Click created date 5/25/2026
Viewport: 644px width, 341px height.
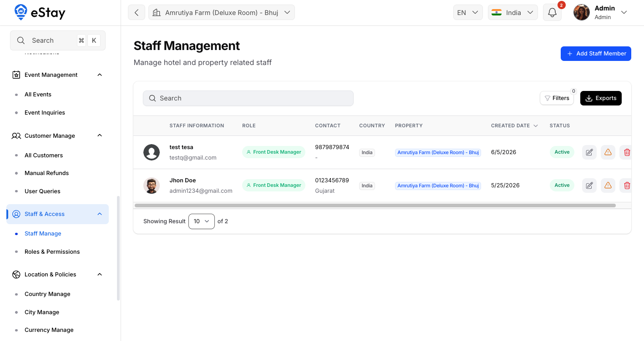pos(505,186)
